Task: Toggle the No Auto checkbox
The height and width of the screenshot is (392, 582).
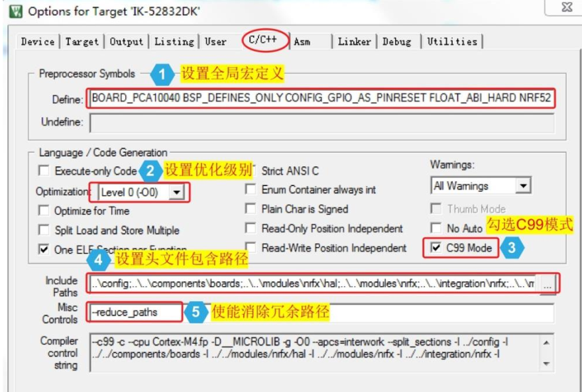Action: pyautogui.click(x=436, y=228)
